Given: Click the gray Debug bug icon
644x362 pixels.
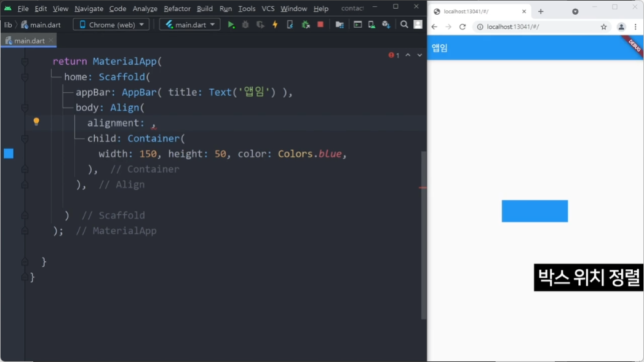Looking at the screenshot, I should pos(245,25).
